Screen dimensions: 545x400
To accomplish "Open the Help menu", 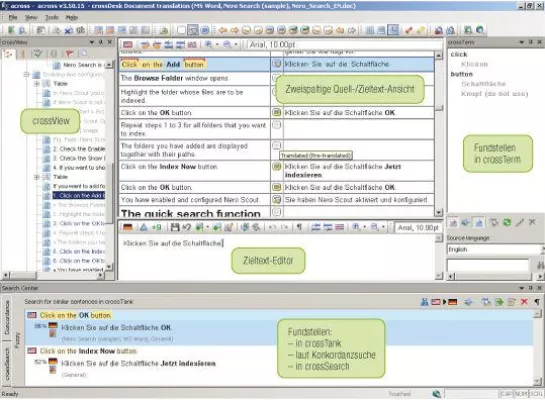I will [x=72, y=17].
